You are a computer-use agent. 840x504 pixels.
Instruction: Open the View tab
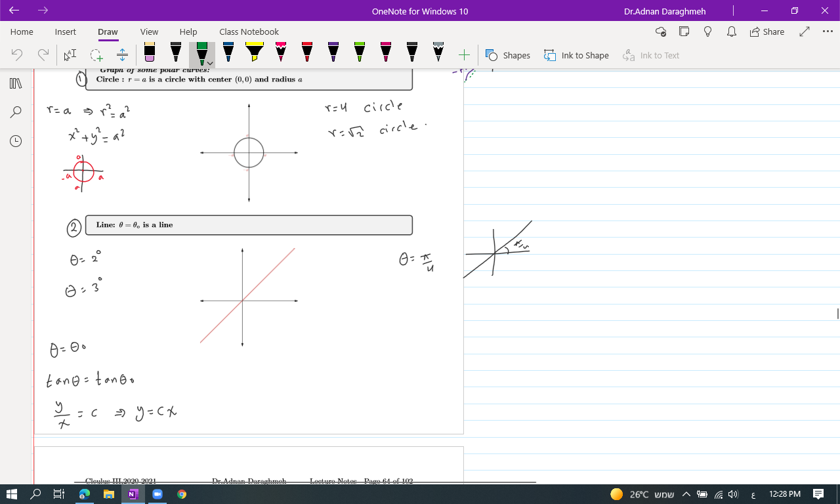coord(149,31)
